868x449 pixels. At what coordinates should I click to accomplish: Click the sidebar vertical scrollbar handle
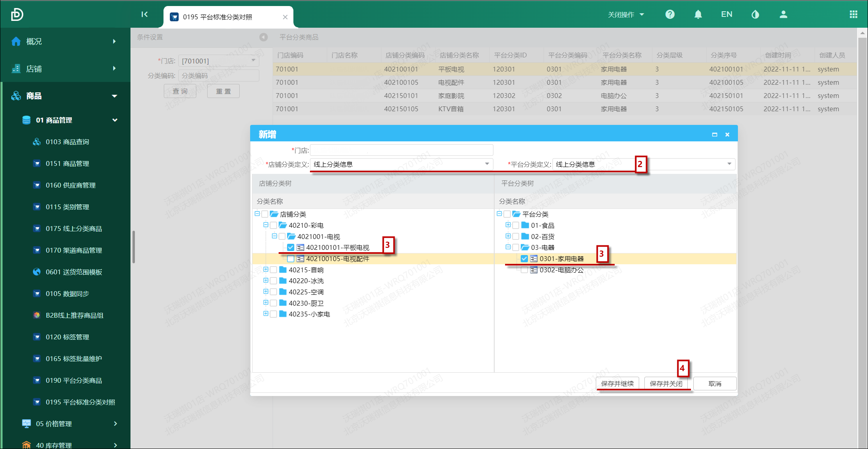(x=133, y=247)
